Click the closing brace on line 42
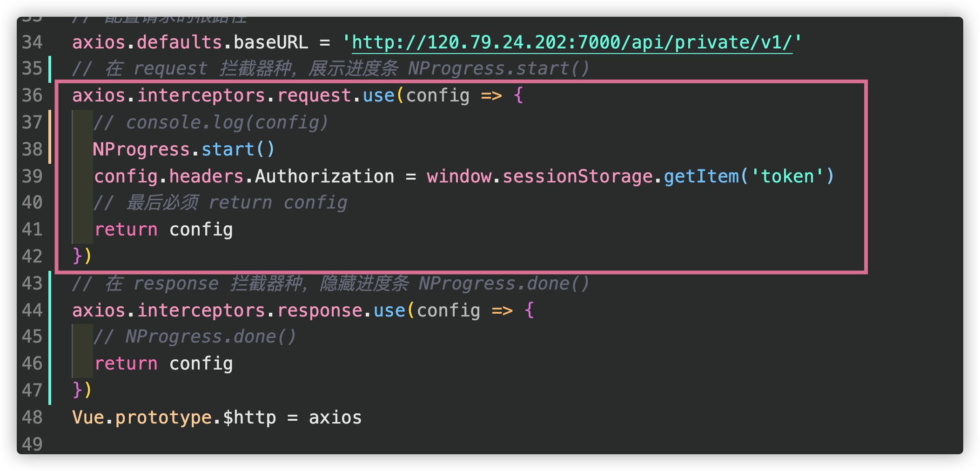980x471 pixels. coord(77,256)
